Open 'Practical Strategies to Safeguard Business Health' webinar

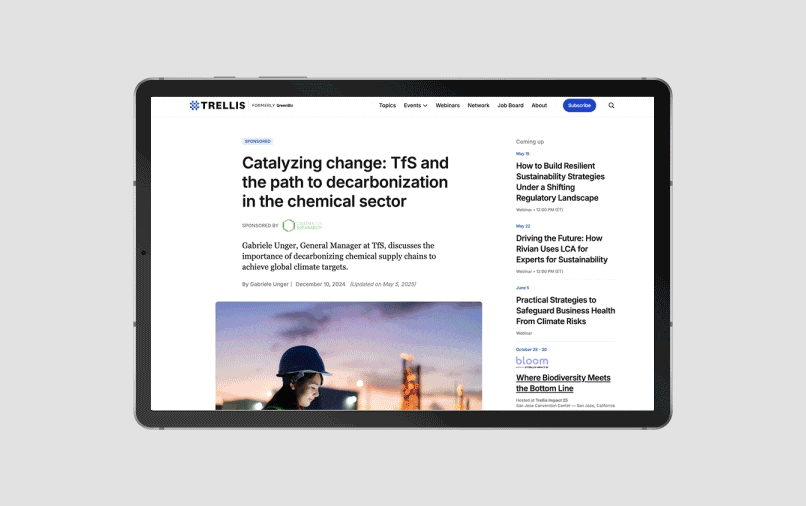tap(565, 310)
